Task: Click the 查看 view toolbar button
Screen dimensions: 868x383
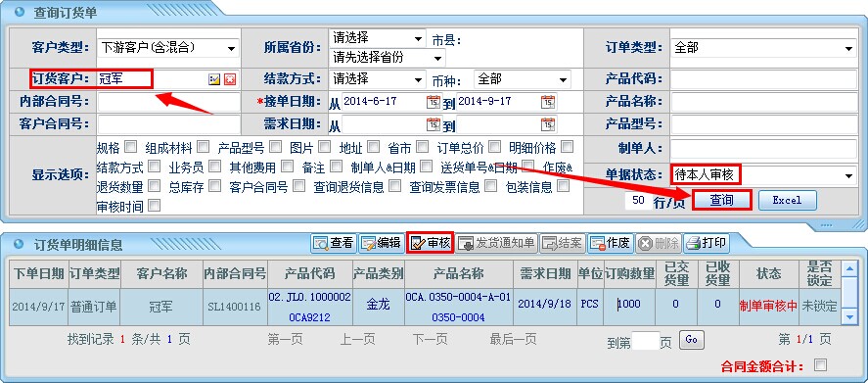Action: 334,243
